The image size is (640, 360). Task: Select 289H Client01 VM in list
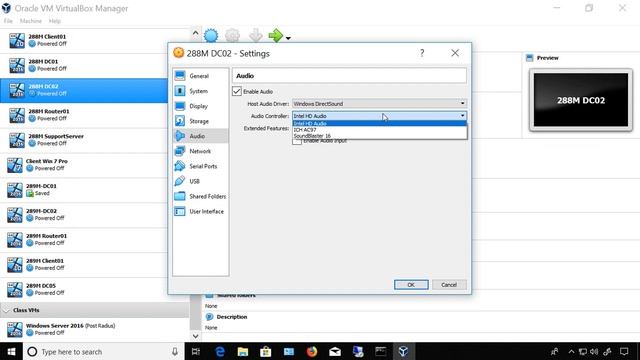pyautogui.click(x=84, y=264)
